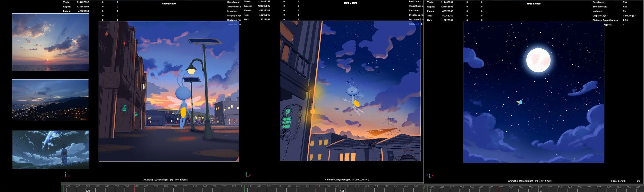Viewport: 644px width, 192px height.
Task: Select Verts count 114467352 in full moon panel
Action: tap(447, 2)
